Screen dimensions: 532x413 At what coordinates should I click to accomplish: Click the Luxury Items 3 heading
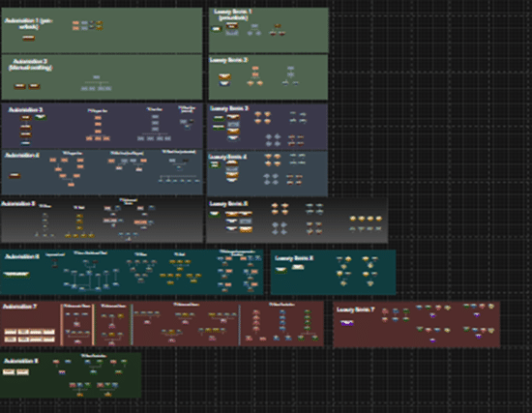point(229,108)
